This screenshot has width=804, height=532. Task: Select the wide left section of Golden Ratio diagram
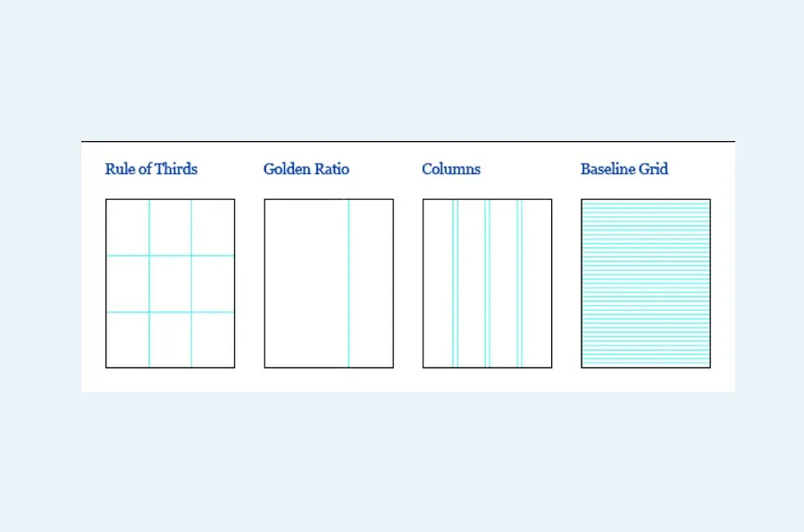[x=306, y=283]
